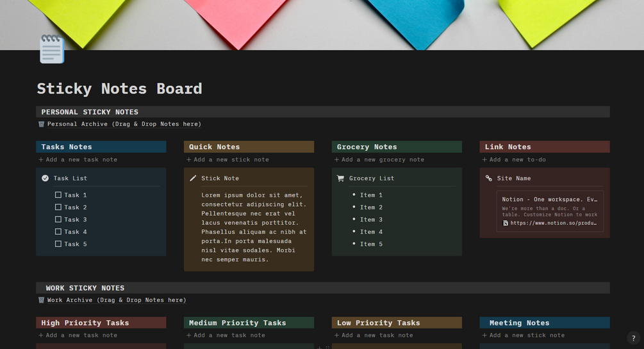This screenshot has height=349, width=644.
Task: Click the Sticky Notes Board title
Action: tap(119, 88)
